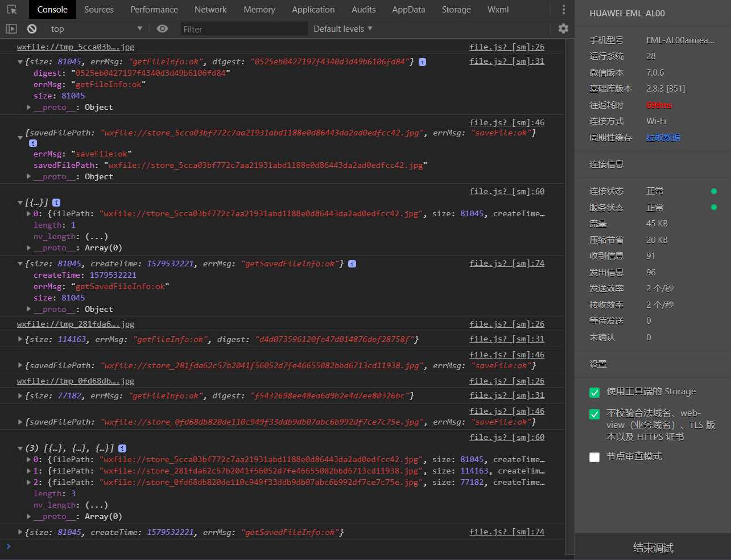Open the Audits tab
731x560 pixels.
[x=364, y=10]
